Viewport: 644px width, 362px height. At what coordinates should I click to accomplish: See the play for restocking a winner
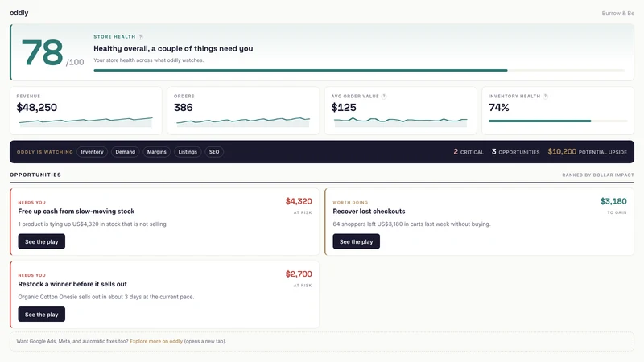point(42,314)
